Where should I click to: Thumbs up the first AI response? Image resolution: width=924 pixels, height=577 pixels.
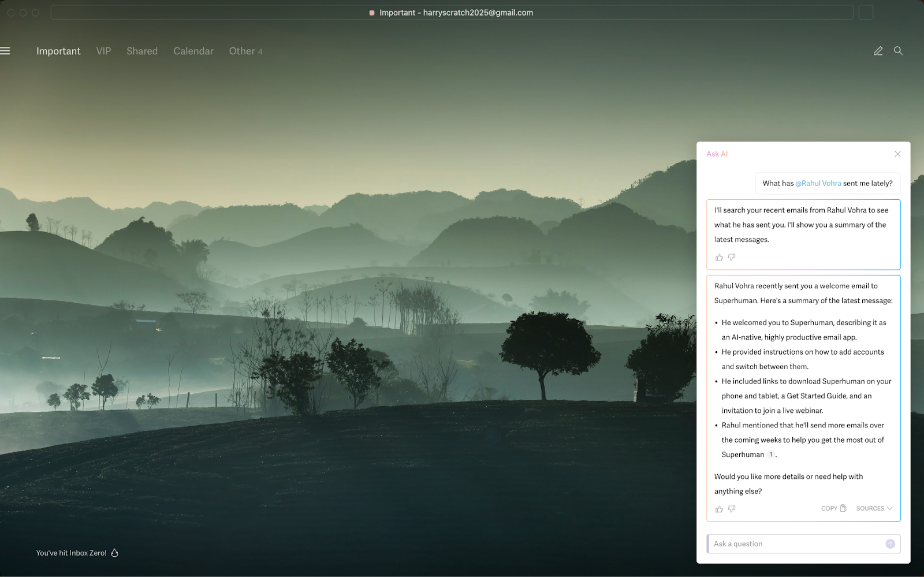point(719,258)
